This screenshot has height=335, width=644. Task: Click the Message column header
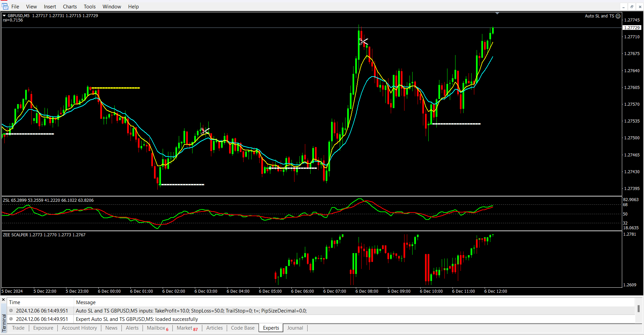pyautogui.click(x=86, y=302)
